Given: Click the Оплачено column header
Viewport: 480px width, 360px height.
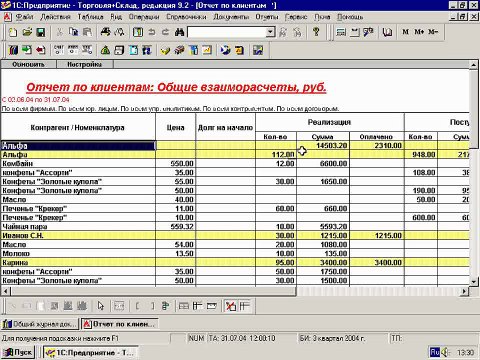Looking at the screenshot, I should (377, 137).
